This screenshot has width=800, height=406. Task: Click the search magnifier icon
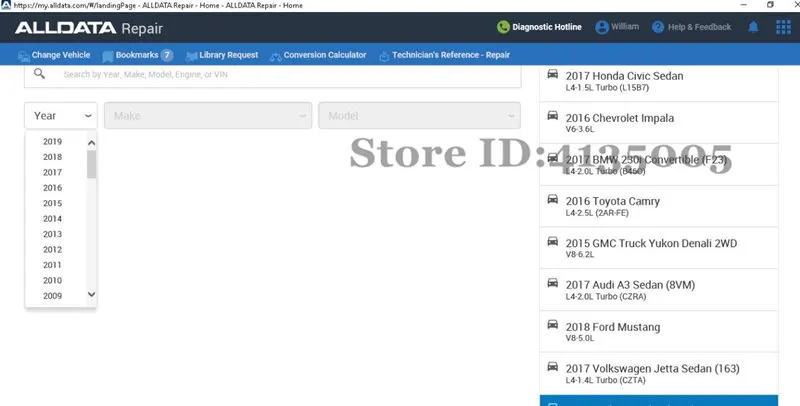click(x=39, y=74)
